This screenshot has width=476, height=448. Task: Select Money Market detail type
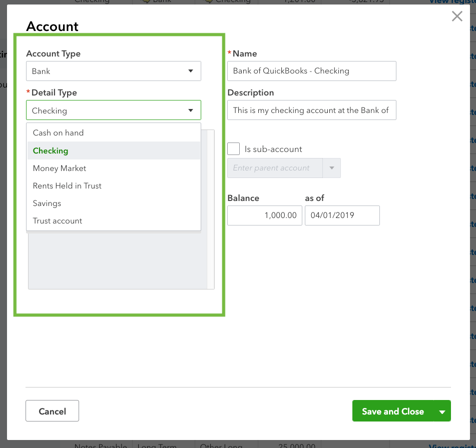tap(114, 168)
